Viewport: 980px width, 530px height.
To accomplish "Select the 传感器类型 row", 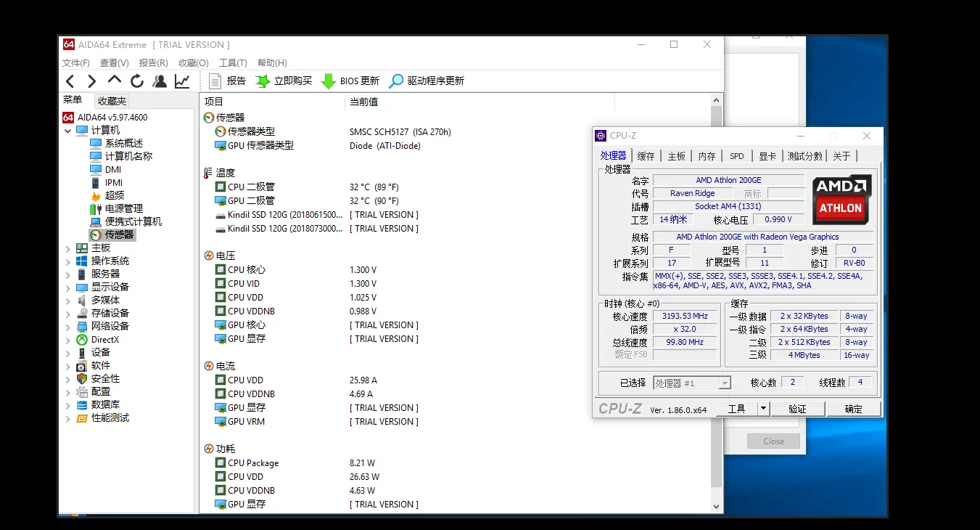I will tap(455, 132).
